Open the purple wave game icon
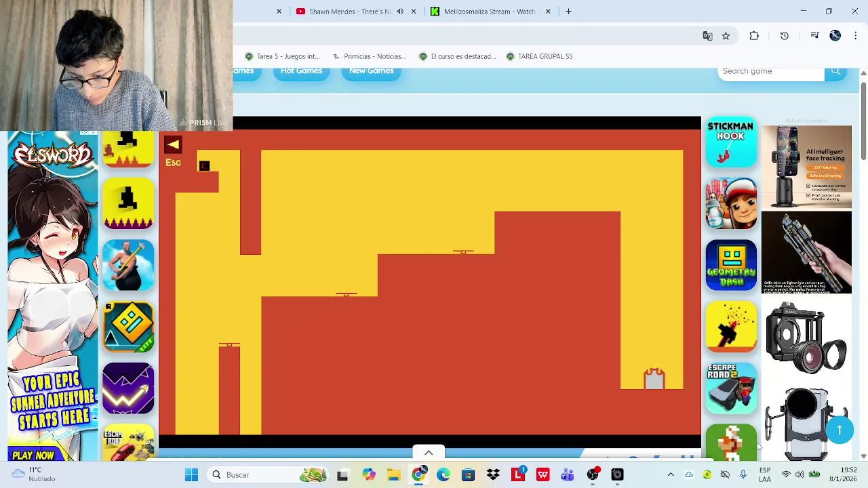The width and height of the screenshot is (868, 488). 128,388
